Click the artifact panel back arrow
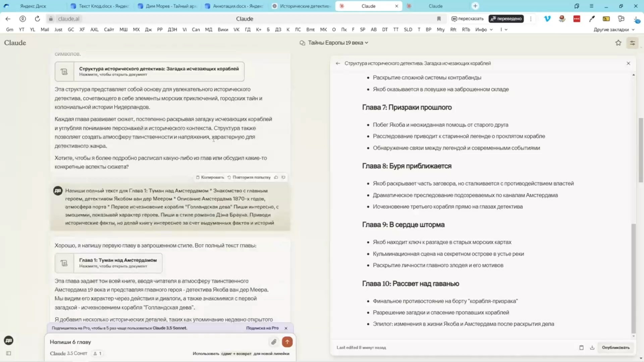Screen dimensions: 644x362 tap(338, 63)
